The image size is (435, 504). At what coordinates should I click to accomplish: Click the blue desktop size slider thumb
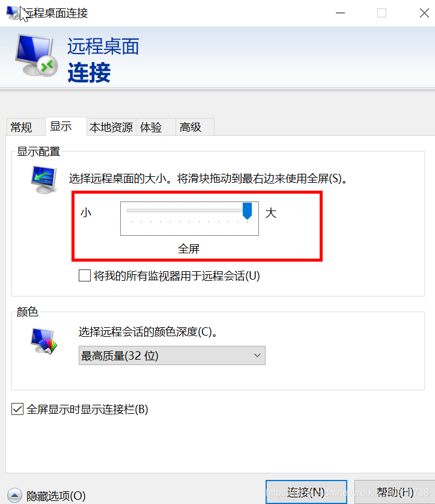[x=247, y=211]
